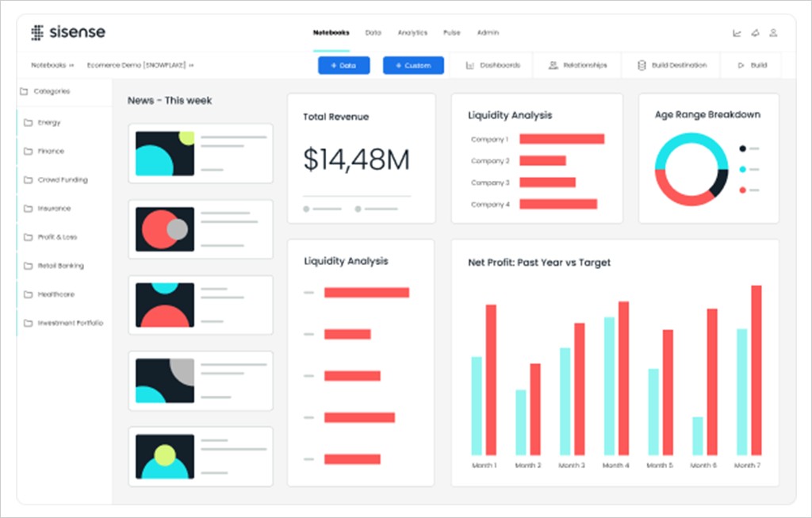Click the + Data button
This screenshot has width=812, height=518.
pos(343,65)
